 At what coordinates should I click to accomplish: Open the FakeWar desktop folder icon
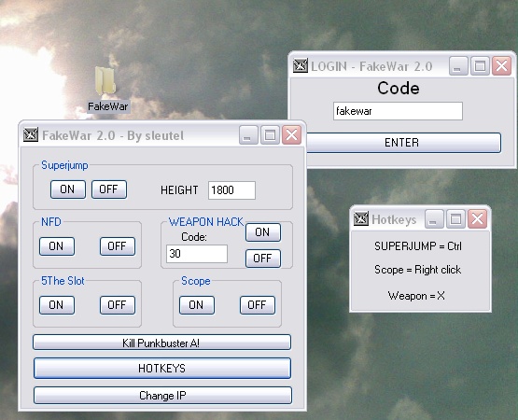tap(105, 80)
